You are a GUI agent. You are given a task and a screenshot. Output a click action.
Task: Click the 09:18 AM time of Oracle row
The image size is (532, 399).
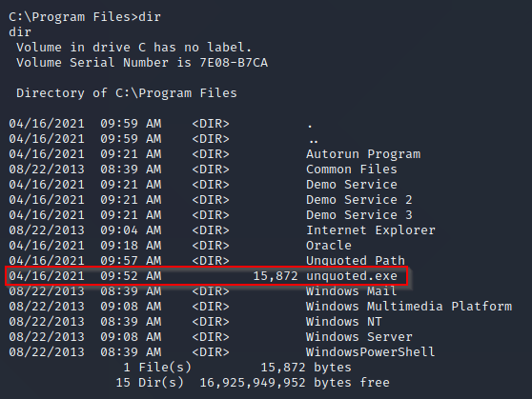pyautogui.click(x=131, y=246)
